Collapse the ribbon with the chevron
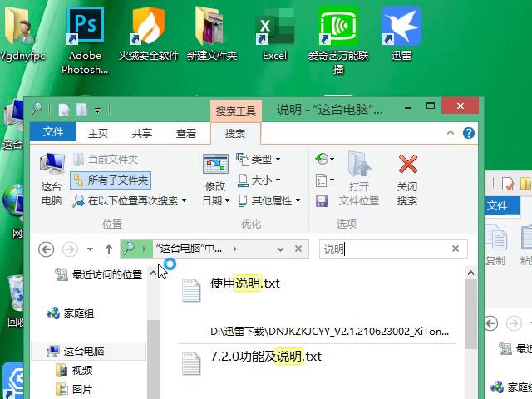This screenshot has width=532, height=399. pyautogui.click(x=451, y=133)
